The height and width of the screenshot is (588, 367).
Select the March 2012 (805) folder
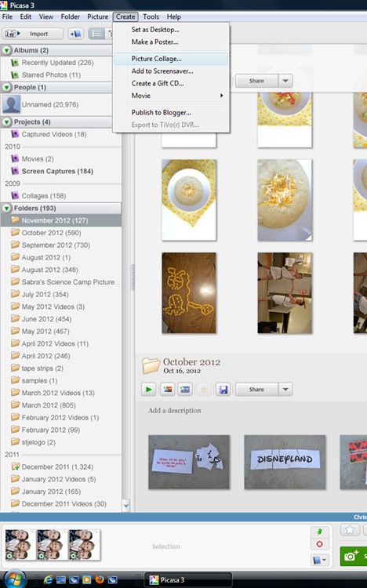coord(49,405)
